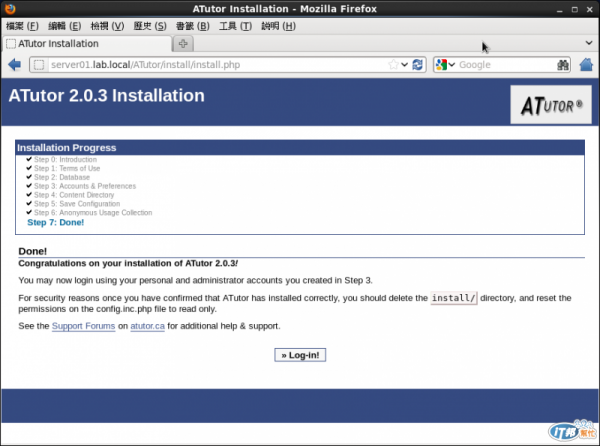The width and height of the screenshot is (600, 446).
Task: Open the 工具 (T) menu
Action: coord(235,26)
